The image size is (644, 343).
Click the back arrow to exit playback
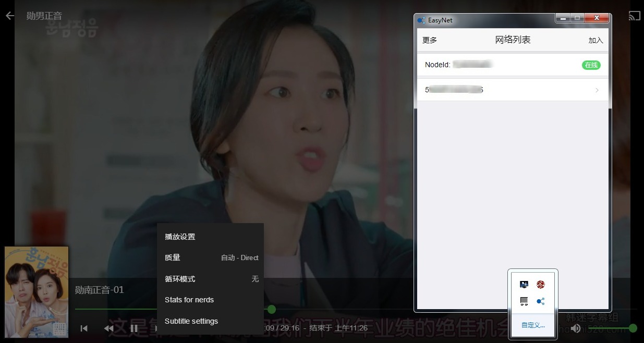point(9,16)
